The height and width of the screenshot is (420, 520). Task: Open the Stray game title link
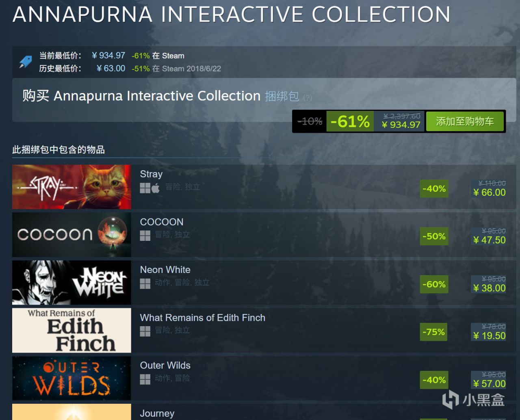pos(151,174)
